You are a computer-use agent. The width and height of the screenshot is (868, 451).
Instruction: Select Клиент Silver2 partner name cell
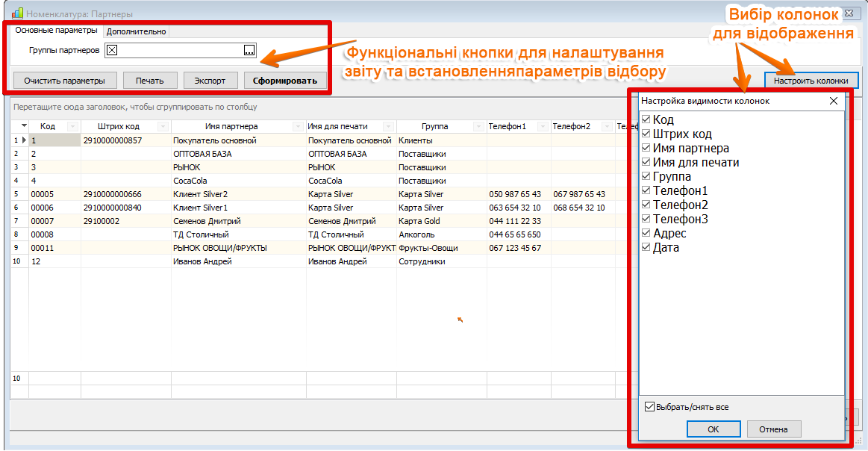coord(239,194)
